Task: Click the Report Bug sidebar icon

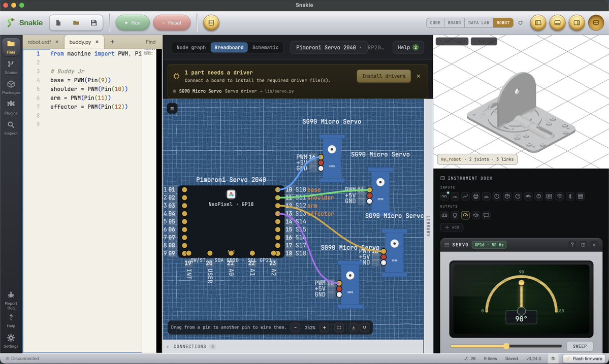Action: pos(11,301)
